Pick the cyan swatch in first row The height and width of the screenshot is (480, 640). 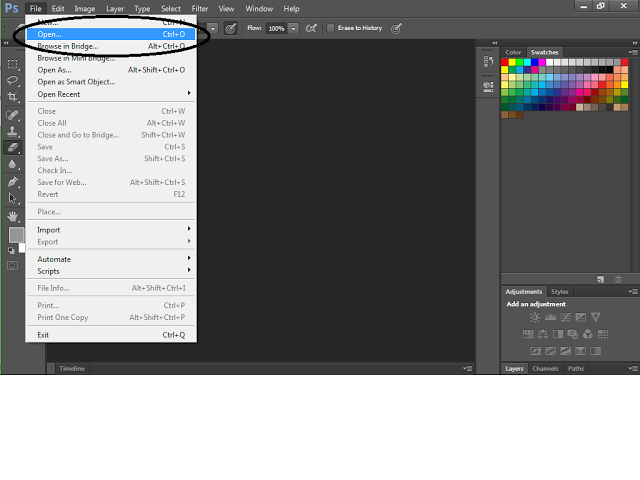(527, 62)
